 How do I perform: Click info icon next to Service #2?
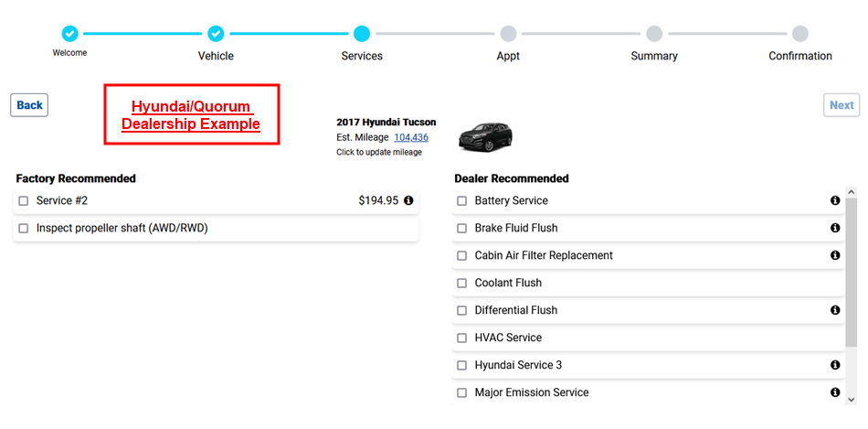pyautogui.click(x=408, y=200)
